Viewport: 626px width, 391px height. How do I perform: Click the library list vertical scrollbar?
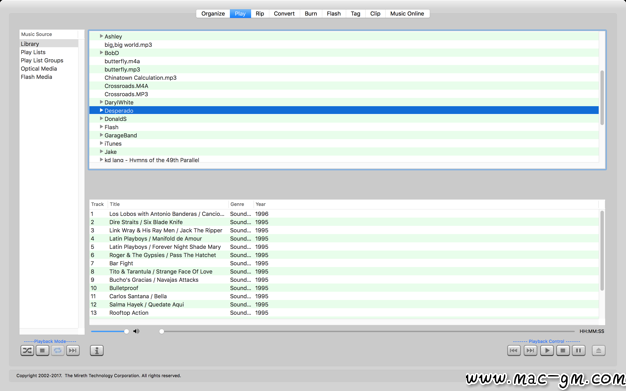click(602, 98)
